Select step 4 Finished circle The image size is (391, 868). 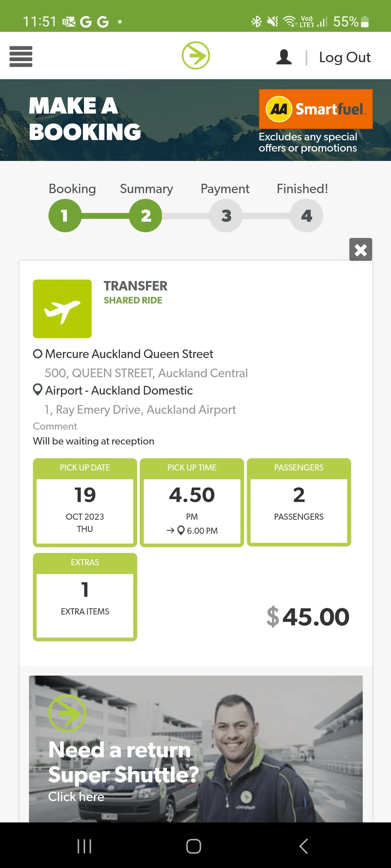click(x=306, y=216)
